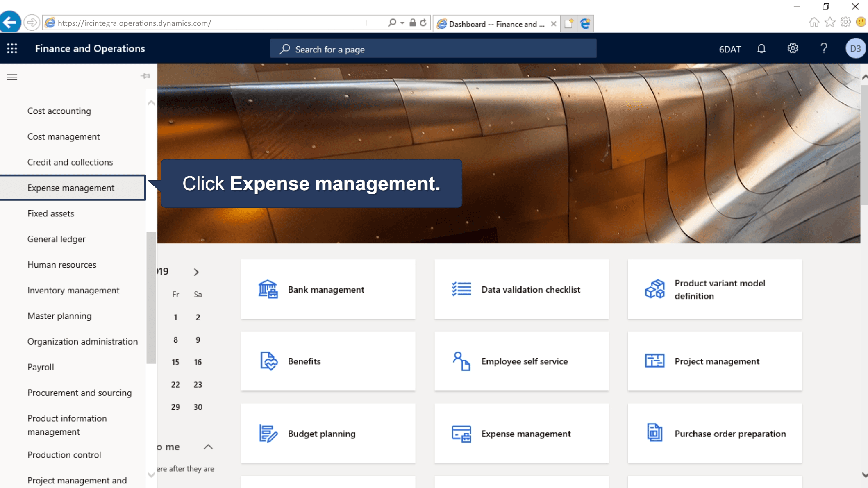The image size is (868, 488).
Task: Open the Project management workspace icon
Action: click(x=654, y=361)
